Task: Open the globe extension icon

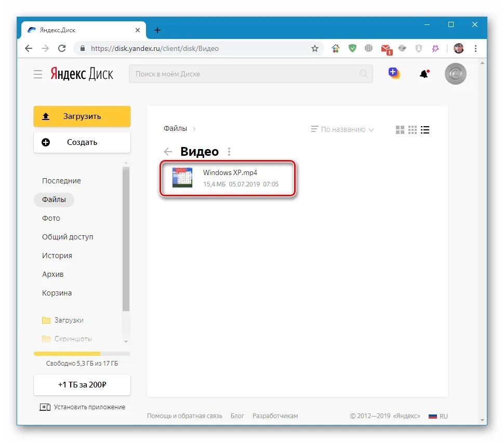Action: point(368,48)
